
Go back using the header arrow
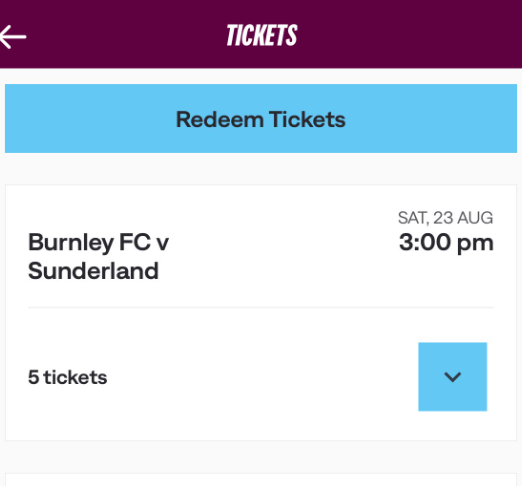tap(13, 37)
